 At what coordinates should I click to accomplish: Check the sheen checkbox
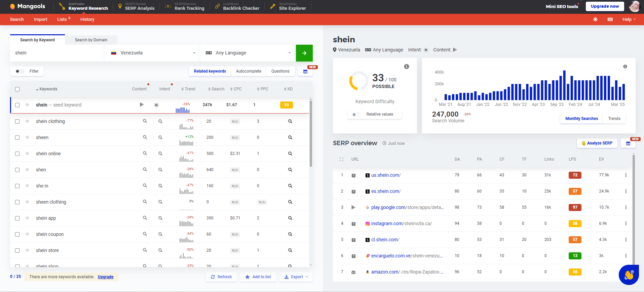[x=17, y=137]
